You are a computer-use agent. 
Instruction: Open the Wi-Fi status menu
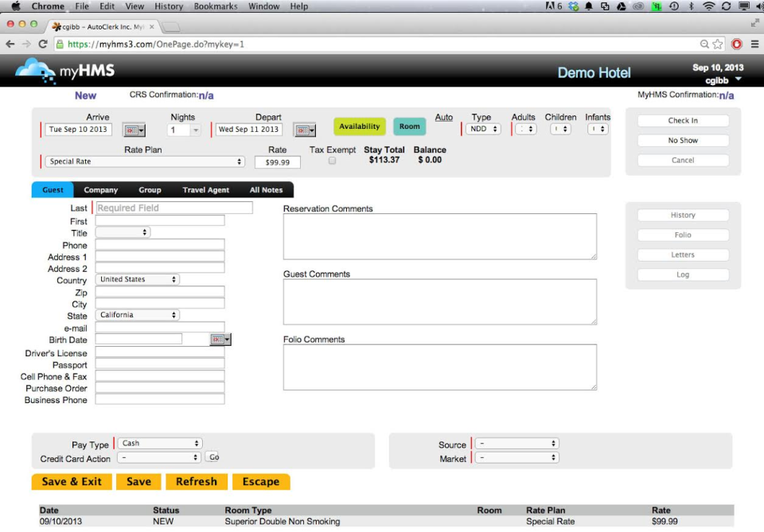(x=709, y=6)
